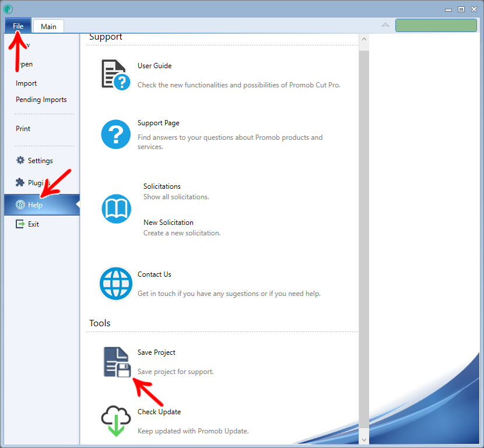Open the Contact Us link
Screen dimensions: 484x448
point(155,274)
